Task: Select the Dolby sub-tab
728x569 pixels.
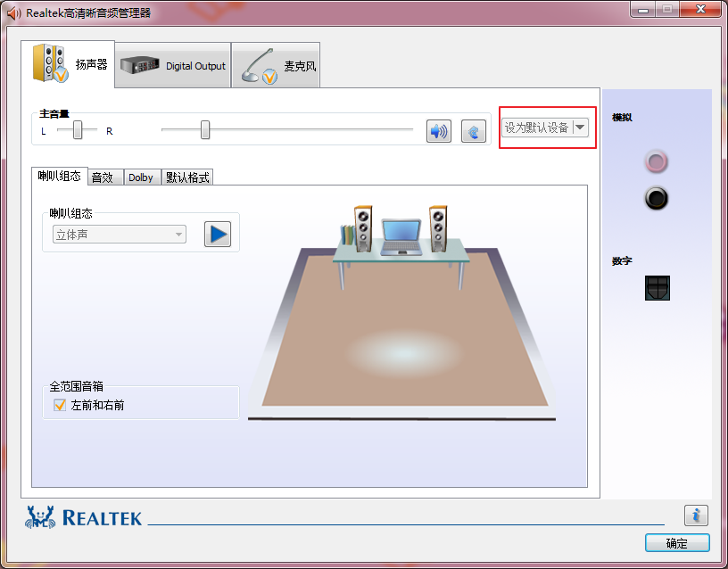Action: click(142, 177)
